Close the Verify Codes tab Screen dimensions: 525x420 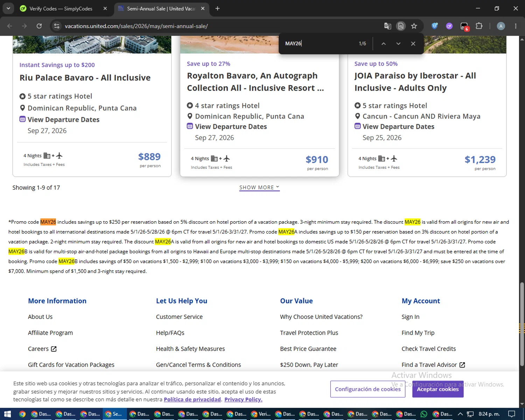point(105,8)
